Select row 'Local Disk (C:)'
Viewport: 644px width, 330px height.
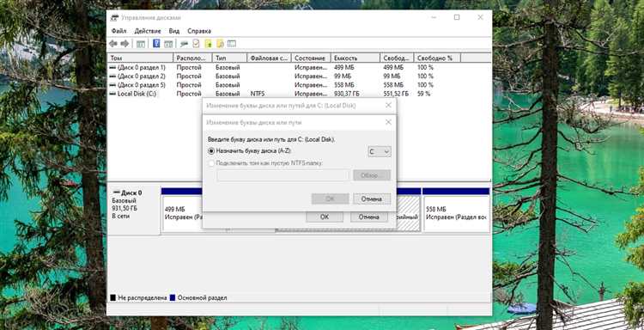(299, 94)
